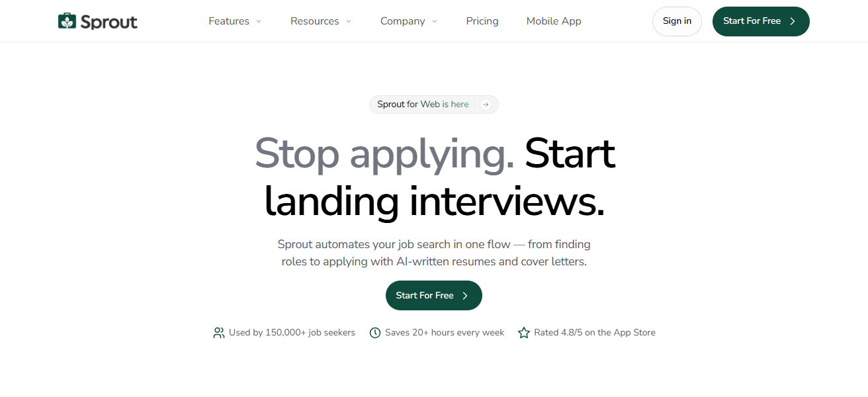Click the people icon beside 150,000+ job seekers
The image size is (868, 397).
click(x=219, y=333)
